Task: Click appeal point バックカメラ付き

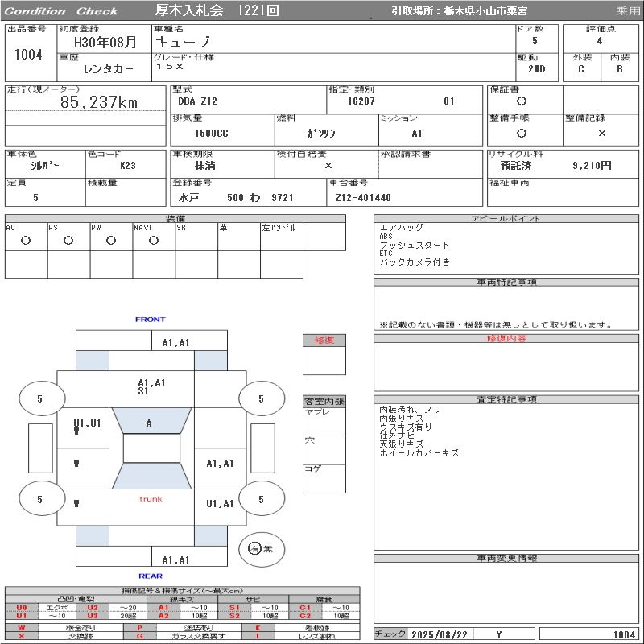Action: tap(415, 262)
